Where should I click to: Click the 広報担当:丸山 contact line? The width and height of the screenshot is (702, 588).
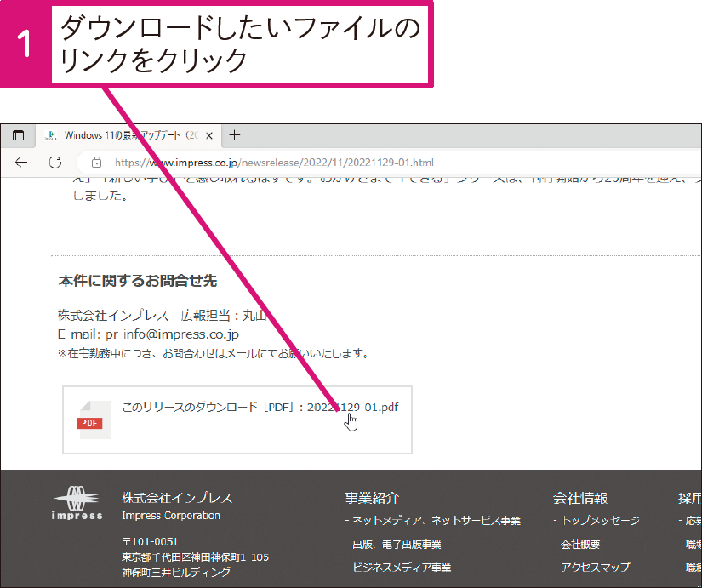tap(224, 316)
